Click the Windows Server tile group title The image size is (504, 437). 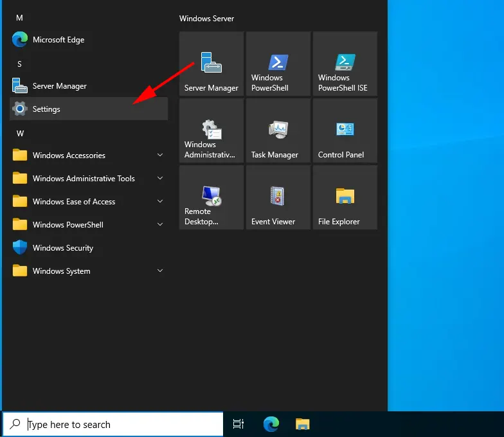click(207, 19)
